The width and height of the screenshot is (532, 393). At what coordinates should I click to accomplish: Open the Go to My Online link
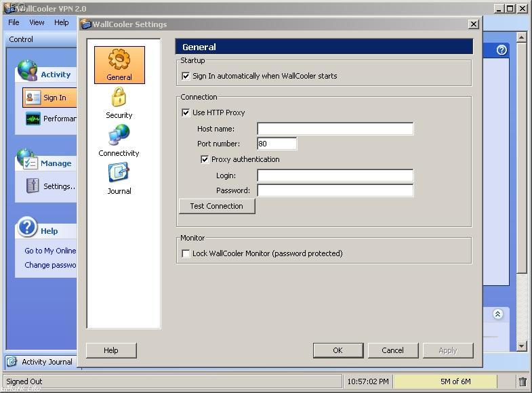coord(50,251)
